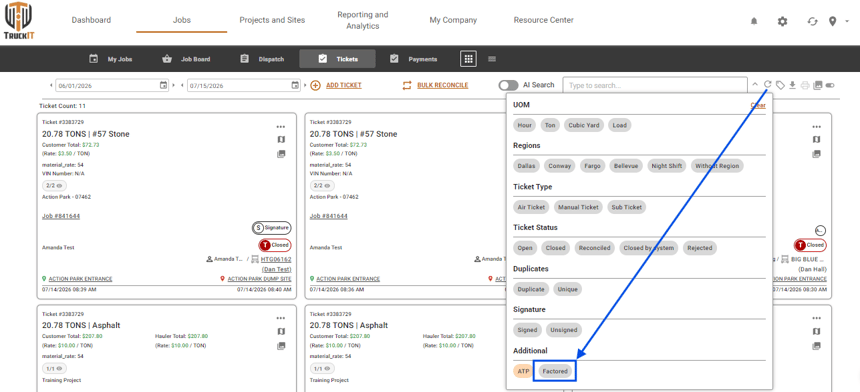Expand the arrow beside the location pin
The height and width of the screenshot is (392, 860).
click(847, 21)
